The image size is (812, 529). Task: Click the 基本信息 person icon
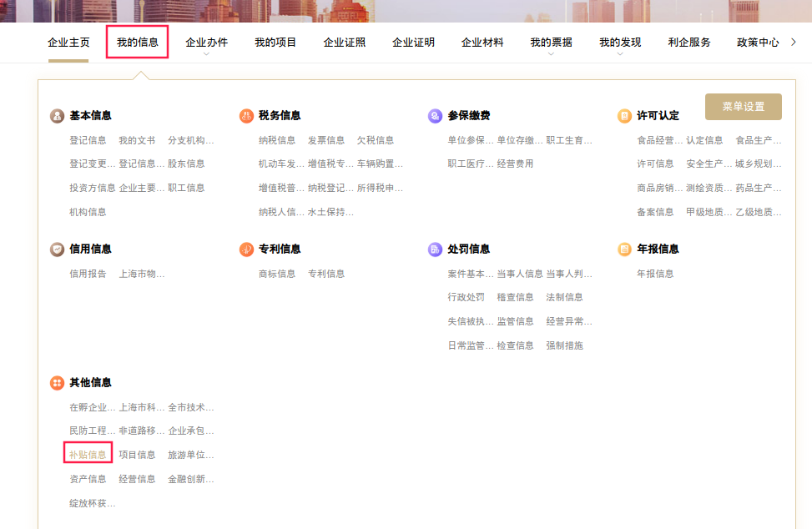click(x=57, y=116)
